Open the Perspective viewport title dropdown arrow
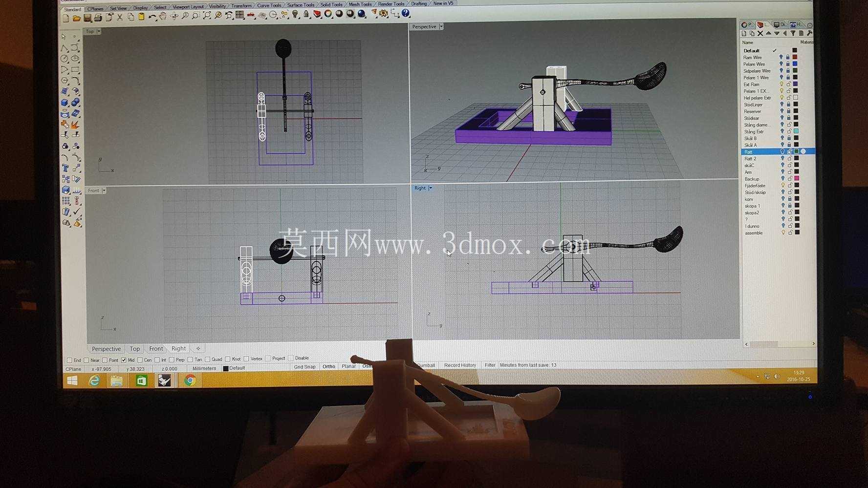The image size is (868, 488). tap(441, 27)
